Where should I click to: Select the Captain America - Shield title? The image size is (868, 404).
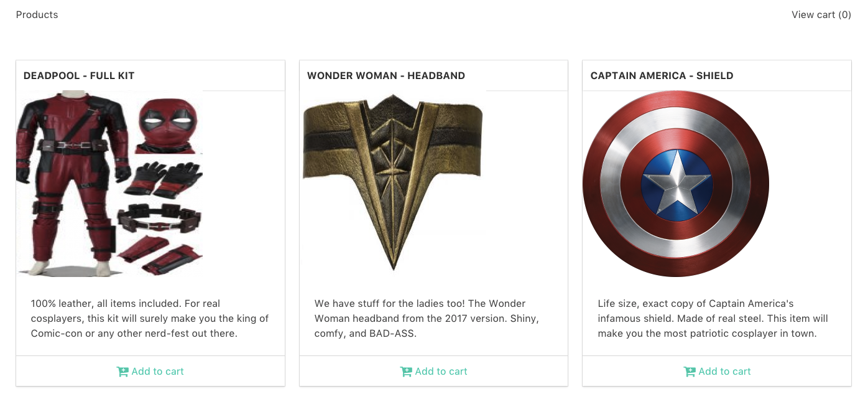662,76
